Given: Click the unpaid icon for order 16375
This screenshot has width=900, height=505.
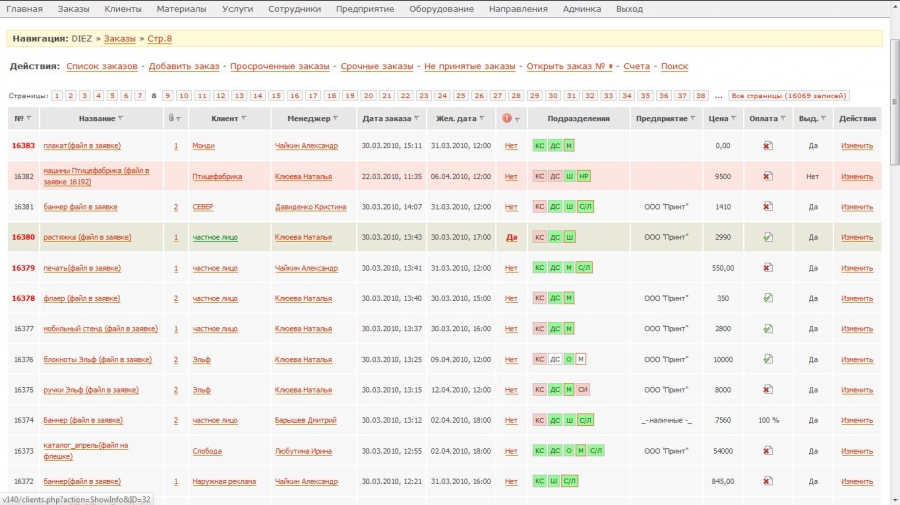Looking at the screenshot, I should (x=767, y=390).
